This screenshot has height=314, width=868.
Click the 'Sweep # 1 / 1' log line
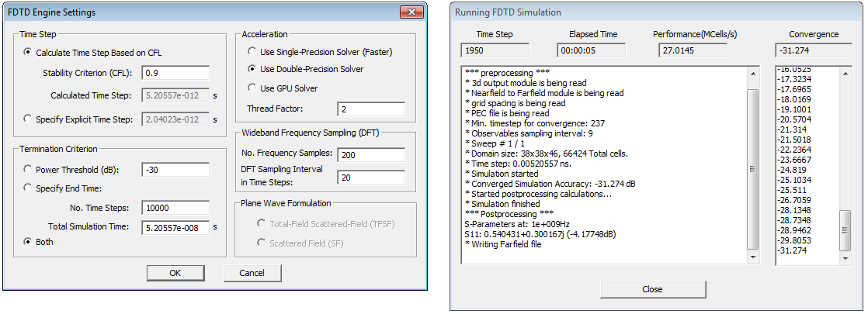point(493,143)
